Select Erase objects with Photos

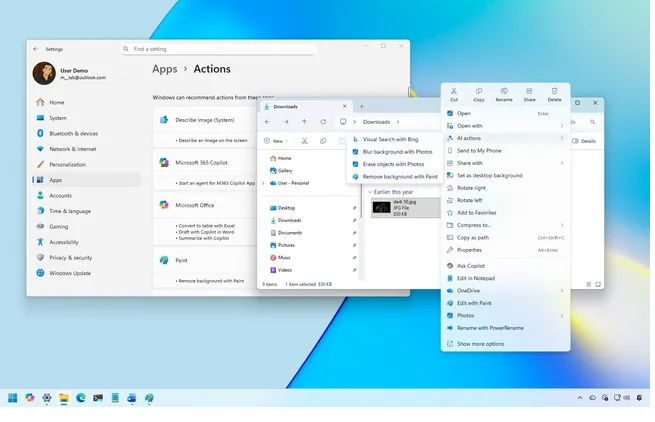394,164
